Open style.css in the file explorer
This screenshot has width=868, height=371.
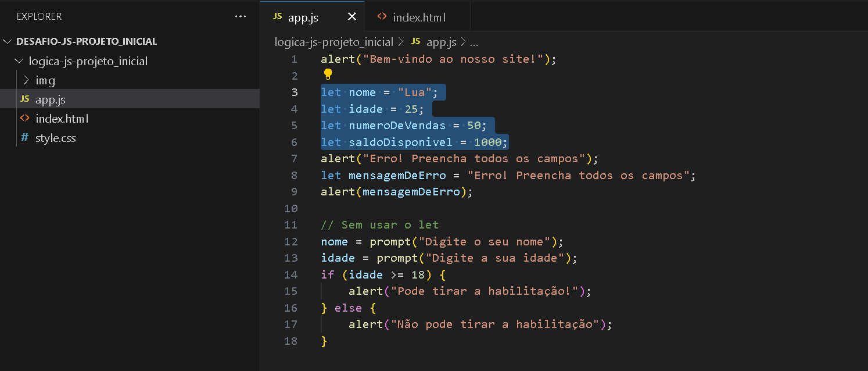point(130,138)
